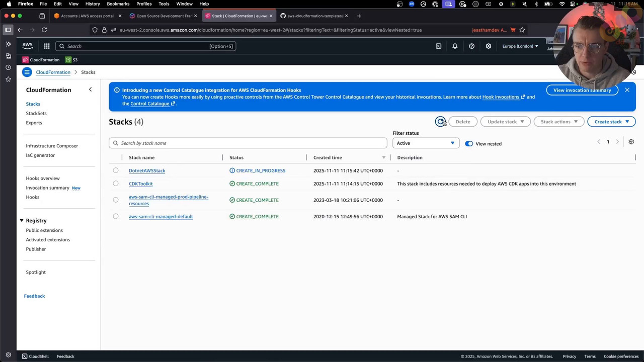
Task: Switch to the aws-cloudformation-templates GitHub tab
Action: 314,16
